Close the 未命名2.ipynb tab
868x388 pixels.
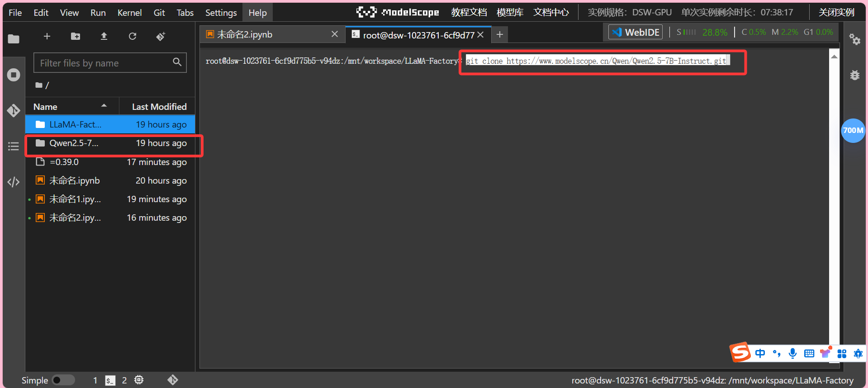click(x=335, y=34)
